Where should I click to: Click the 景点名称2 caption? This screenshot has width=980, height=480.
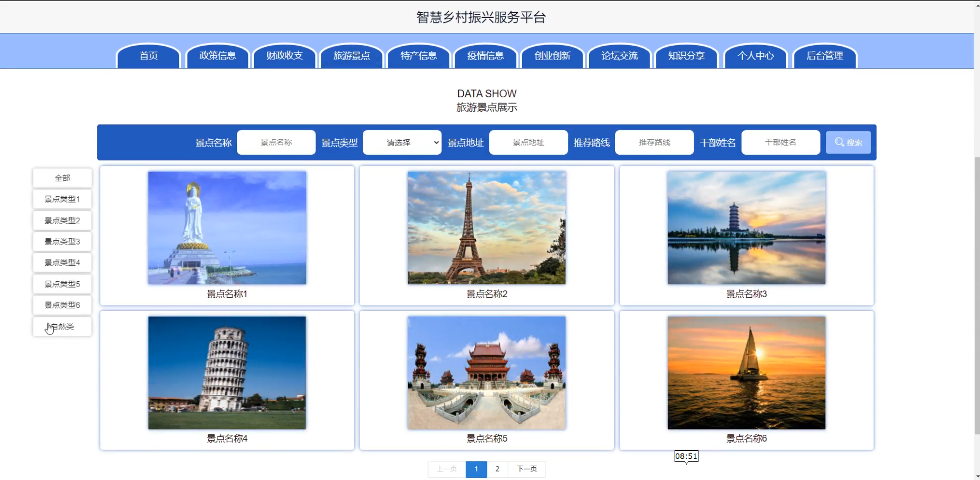(487, 294)
